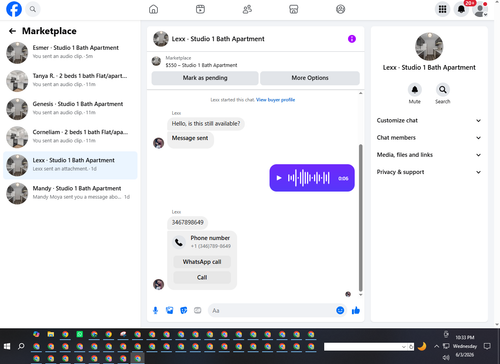Attach a file with the photo icon
The height and width of the screenshot is (364, 500).
coord(170,310)
